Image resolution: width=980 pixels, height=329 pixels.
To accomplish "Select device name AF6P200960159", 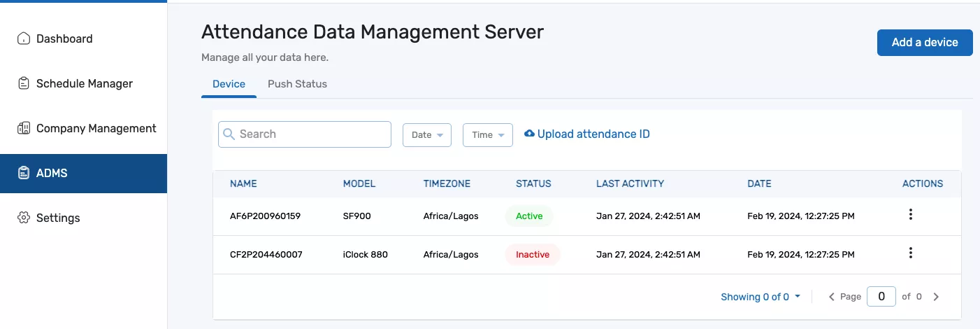I will (x=265, y=216).
